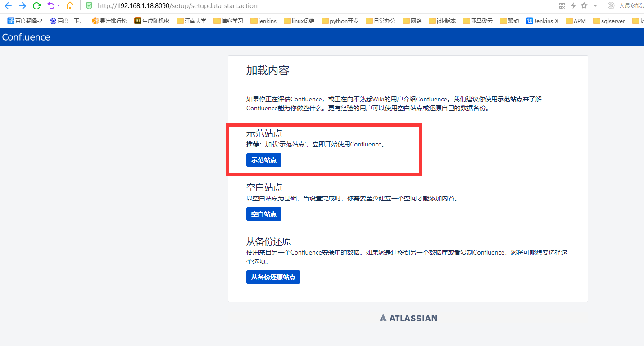Click the 示范站点 section heading

pyautogui.click(x=264, y=133)
